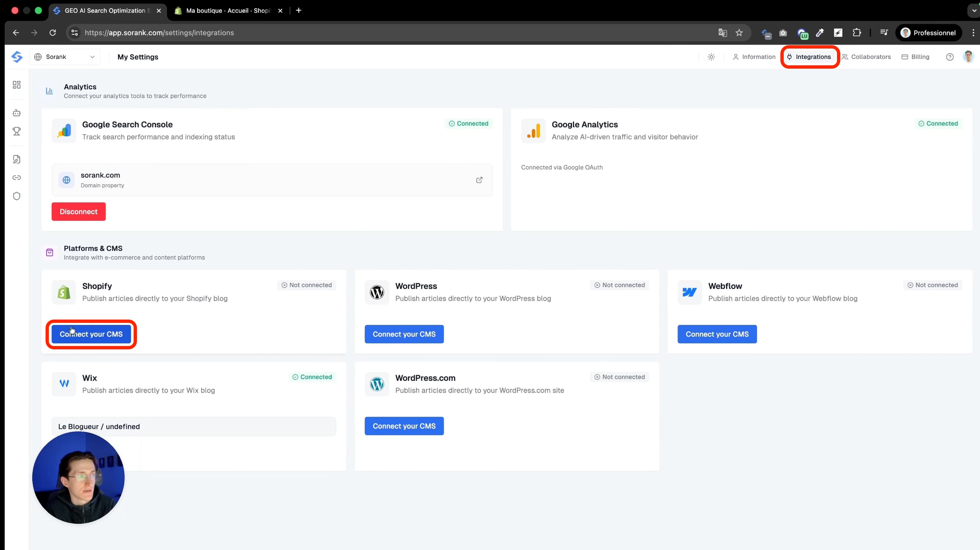Click 'Connected via Google OAuth' text

562,167
